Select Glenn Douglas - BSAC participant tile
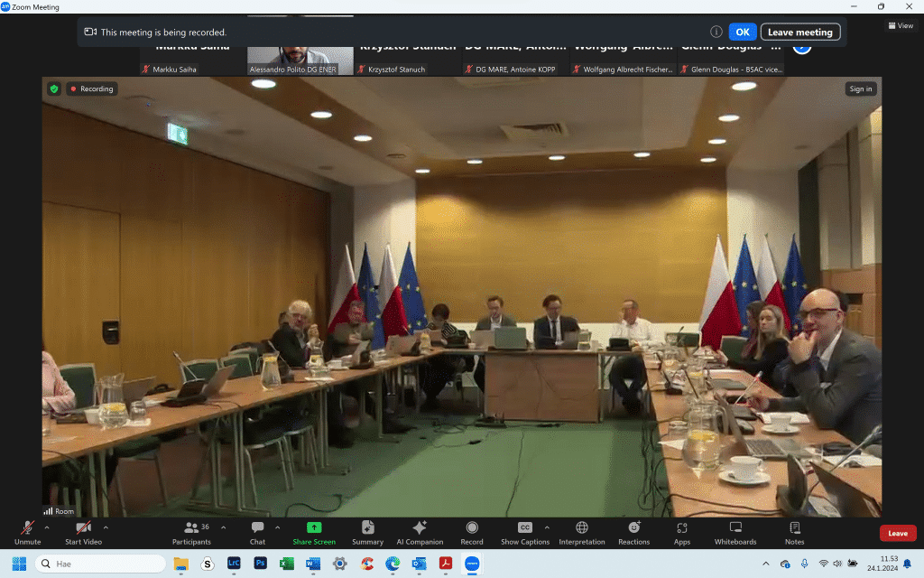 (x=731, y=61)
